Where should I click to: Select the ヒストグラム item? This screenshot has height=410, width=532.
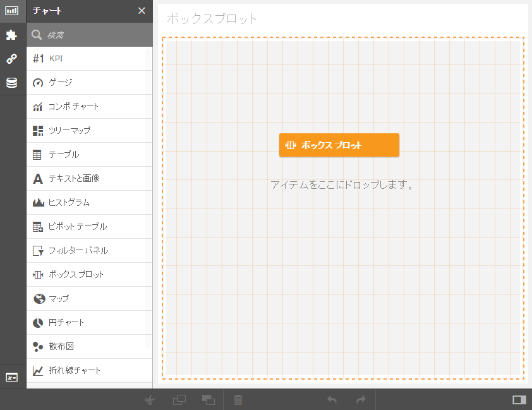click(x=90, y=203)
